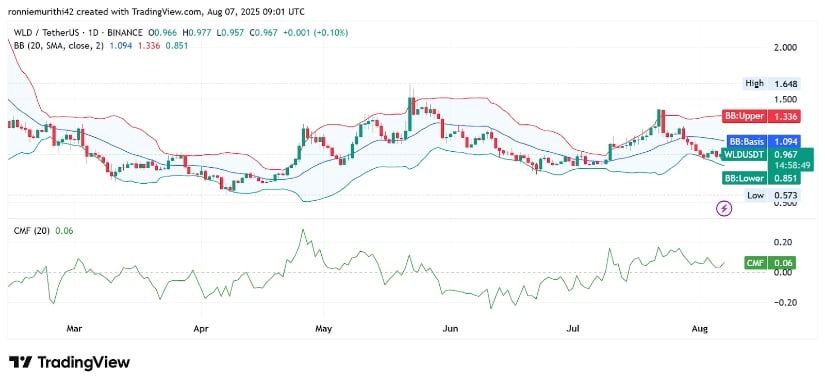The width and height of the screenshot is (825, 385).
Task: Click the WLDUSDT 0.967 price tag
Action: point(761,155)
